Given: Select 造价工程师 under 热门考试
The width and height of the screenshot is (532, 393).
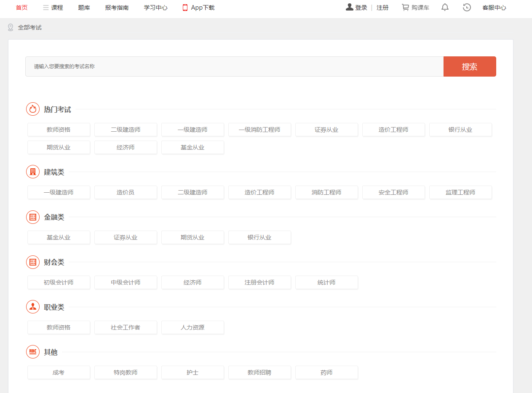Looking at the screenshot, I should pyautogui.click(x=393, y=130).
